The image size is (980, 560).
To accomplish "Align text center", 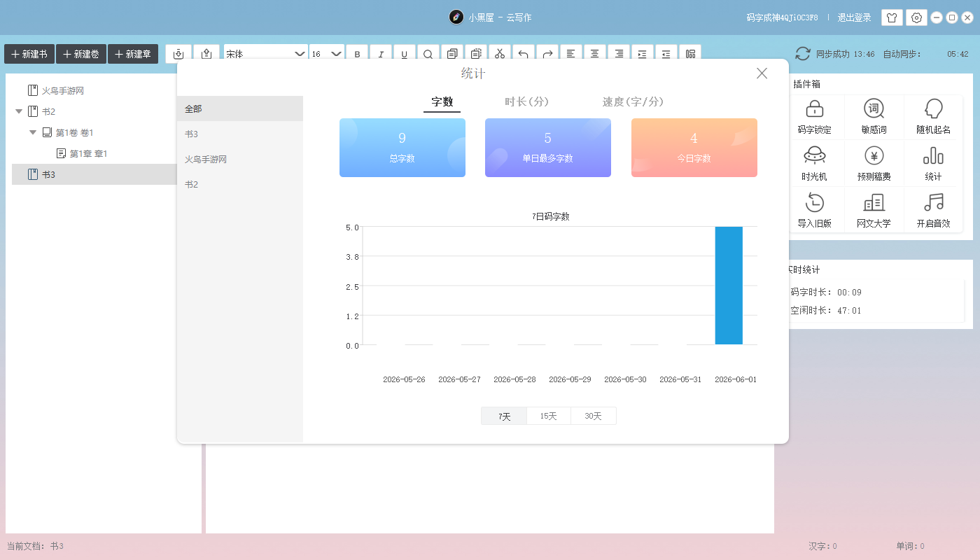I will pyautogui.click(x=595, y=54).
